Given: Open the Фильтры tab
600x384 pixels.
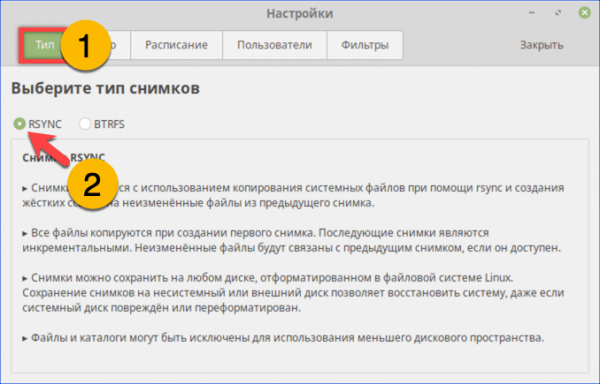Looking at the screenshot, I should (365, 45).
